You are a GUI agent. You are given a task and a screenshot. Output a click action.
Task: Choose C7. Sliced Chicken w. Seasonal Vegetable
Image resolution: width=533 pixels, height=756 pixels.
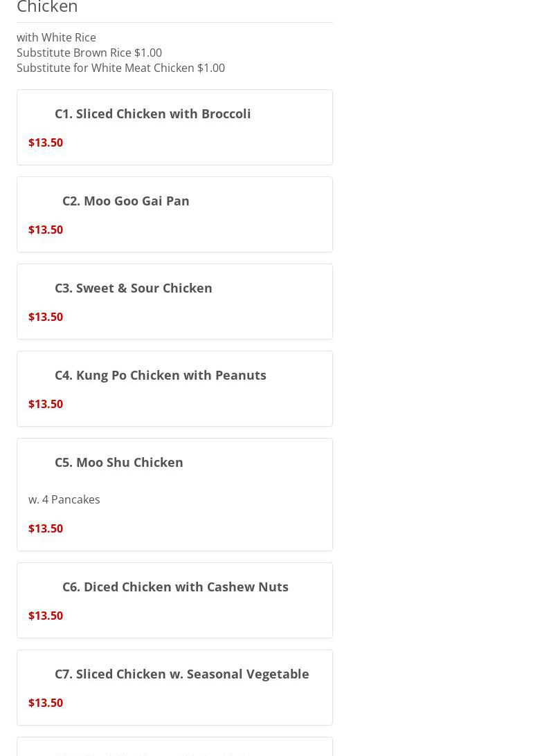point(181,674)
